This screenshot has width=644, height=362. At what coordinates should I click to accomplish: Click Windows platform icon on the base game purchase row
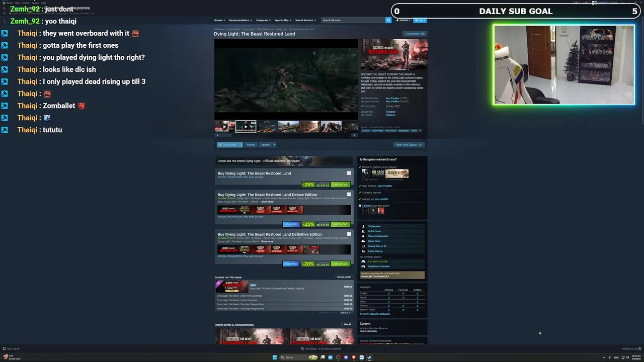click(x=349, y=173)
